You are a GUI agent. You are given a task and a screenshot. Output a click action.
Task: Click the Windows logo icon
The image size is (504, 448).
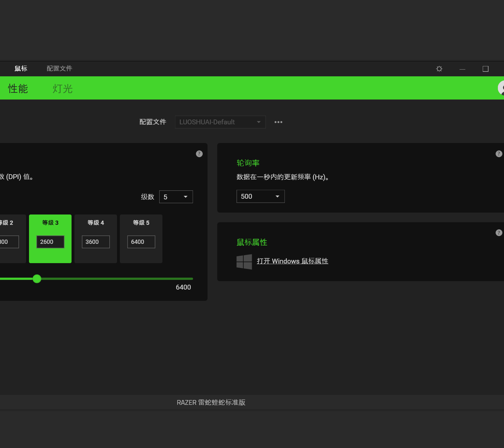(244, 262)
